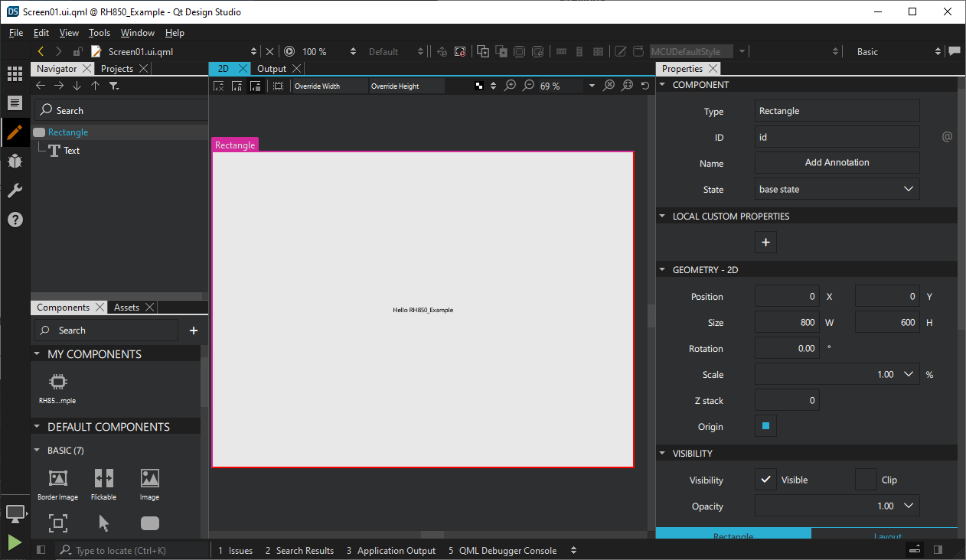Uncheck the Visible checkbox
Screen dimensions: 966x560
765,480
